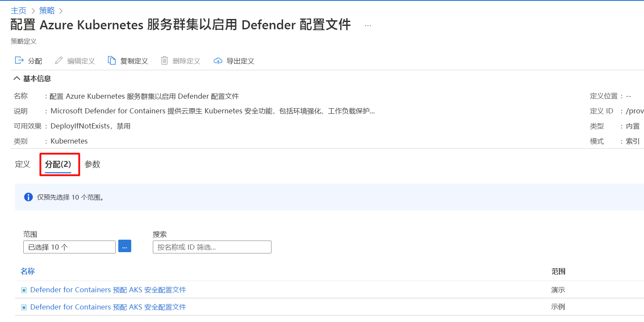Click the 导出定义 cloud upload icon
The height and width of the screenshot is (322, 644).
(x=218, y=61)
